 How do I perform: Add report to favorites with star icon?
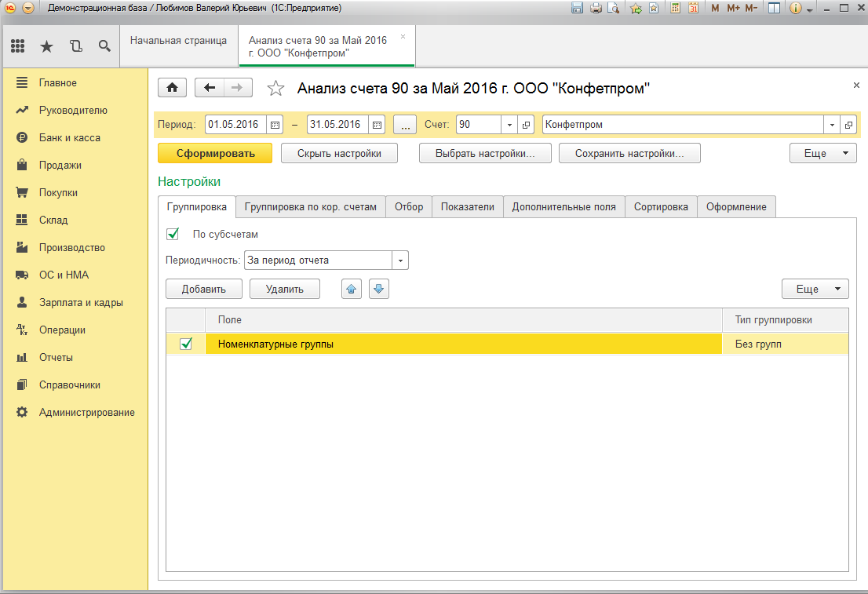pos(275,89)
